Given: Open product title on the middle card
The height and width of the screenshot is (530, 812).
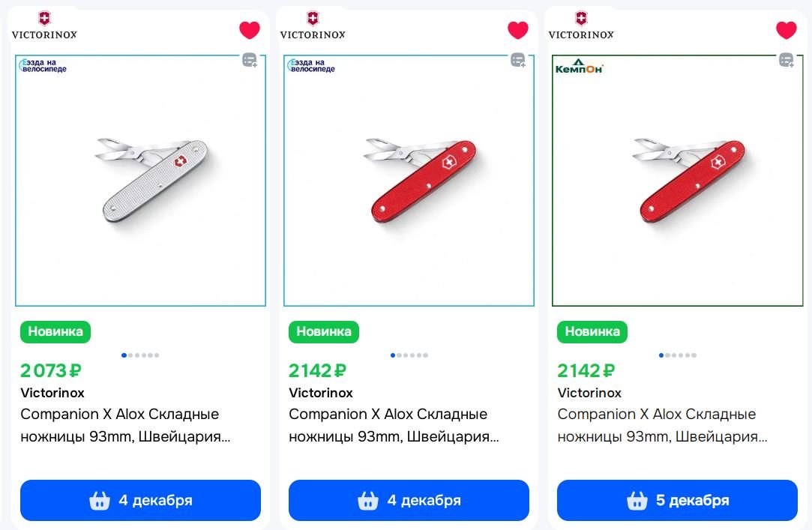Looking at the screenshot, I should pyautogui.click(x=388, y=425).
